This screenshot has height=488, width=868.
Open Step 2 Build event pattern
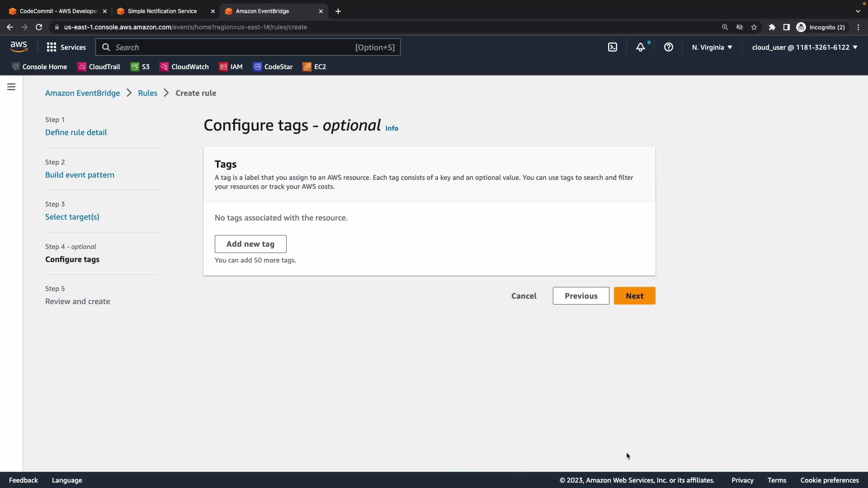tap(80, 175)
